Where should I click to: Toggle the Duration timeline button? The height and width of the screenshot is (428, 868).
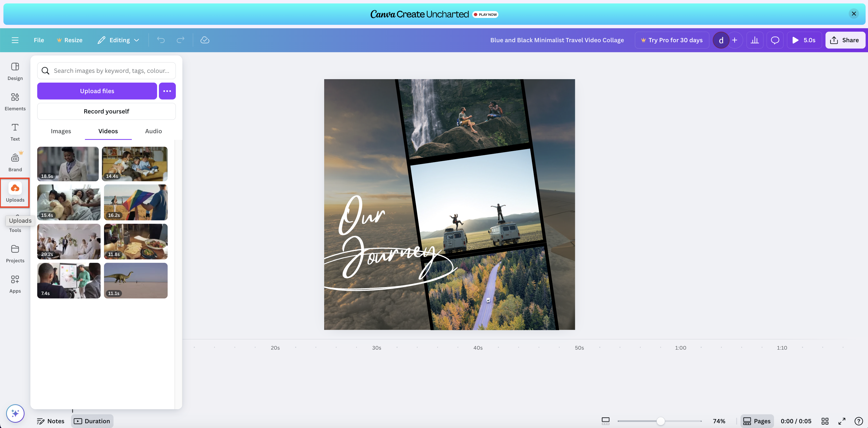click(x=92, y=421)
